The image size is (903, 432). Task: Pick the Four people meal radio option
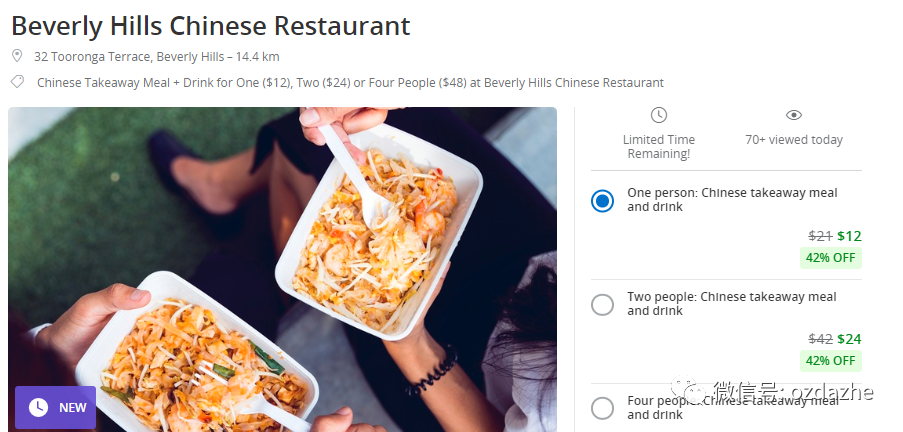pos(602,408)
